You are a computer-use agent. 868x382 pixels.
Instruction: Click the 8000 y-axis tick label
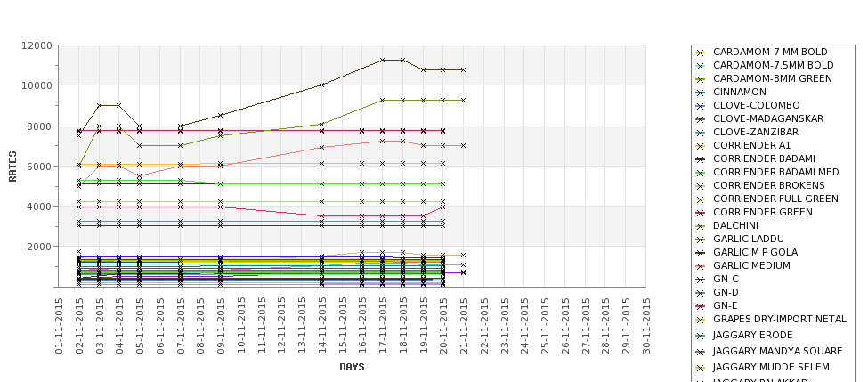40,126
